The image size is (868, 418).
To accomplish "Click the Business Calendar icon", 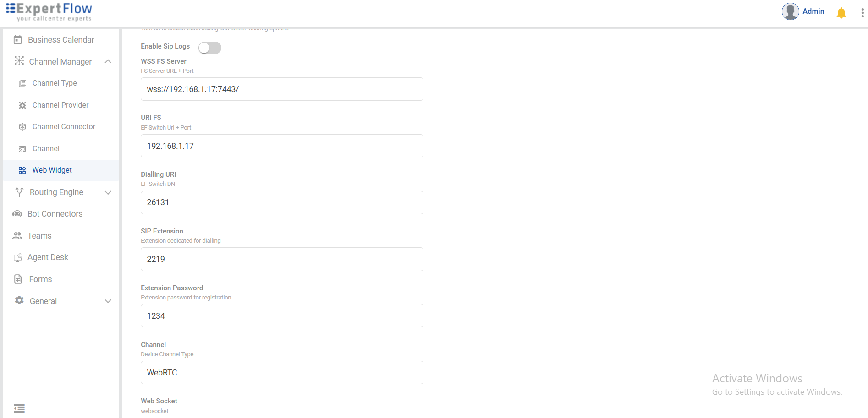I will (x=18, y=40).
